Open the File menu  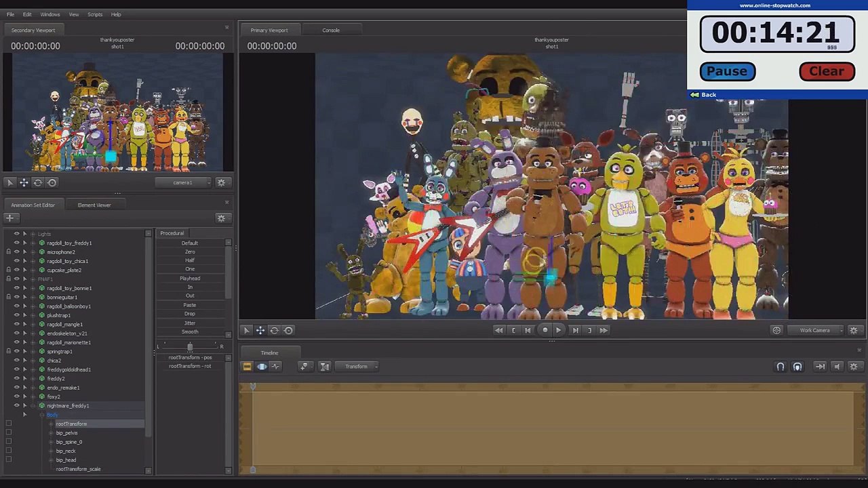11,14
